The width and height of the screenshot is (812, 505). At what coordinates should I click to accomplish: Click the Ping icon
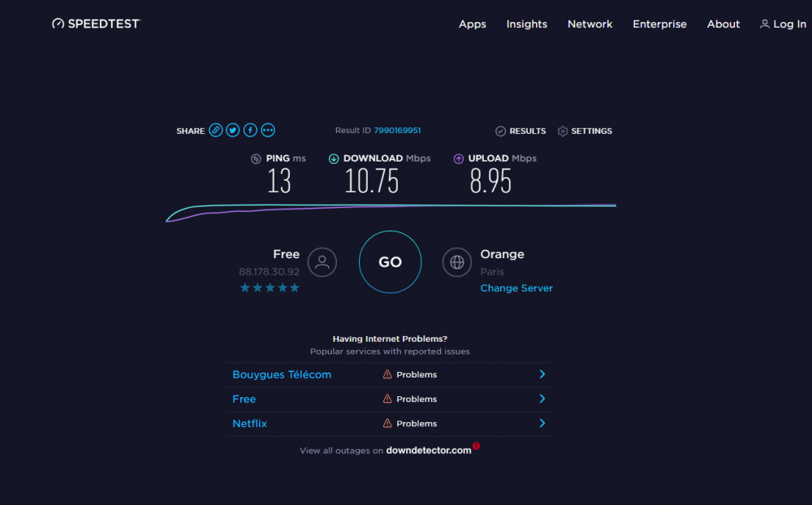(256, 158)
